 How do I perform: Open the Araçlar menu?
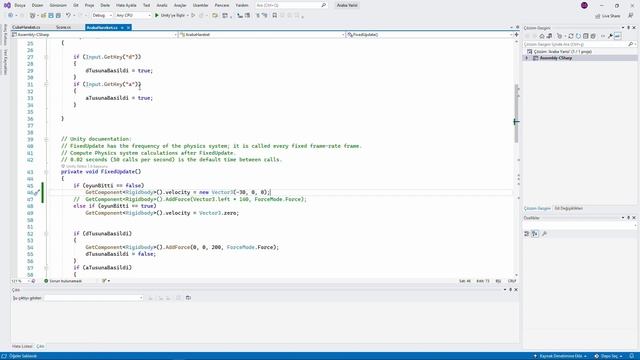[180, 5]
